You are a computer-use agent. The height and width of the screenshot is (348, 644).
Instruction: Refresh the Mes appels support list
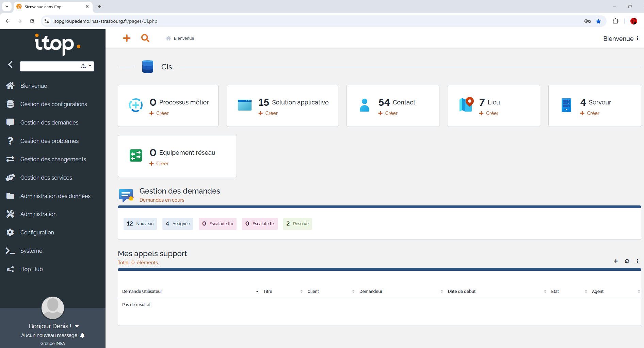[627, 261]
